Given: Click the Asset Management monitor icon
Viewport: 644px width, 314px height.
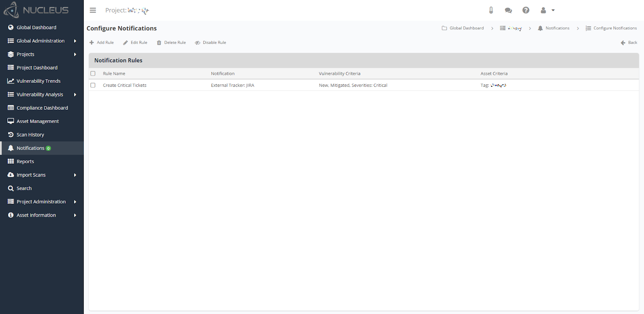Looking at the screenshot, I should (11, 121).
